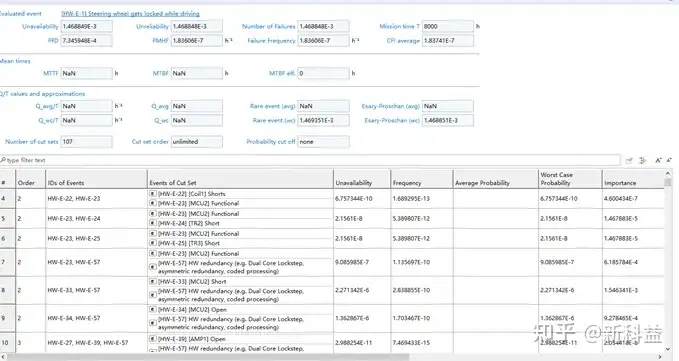Click the Probability cut off field showing none

point(323,142)
